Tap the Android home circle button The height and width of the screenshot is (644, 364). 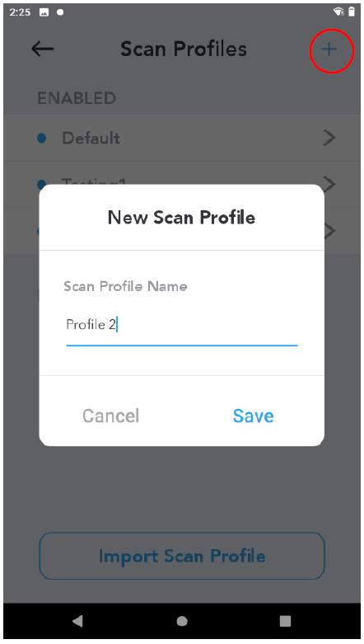coord(182,621)
